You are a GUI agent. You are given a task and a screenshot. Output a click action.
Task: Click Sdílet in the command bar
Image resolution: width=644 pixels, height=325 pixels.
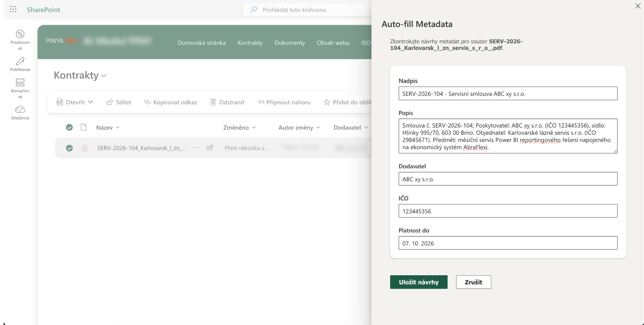pyautogui.click(x=119, y=102)
